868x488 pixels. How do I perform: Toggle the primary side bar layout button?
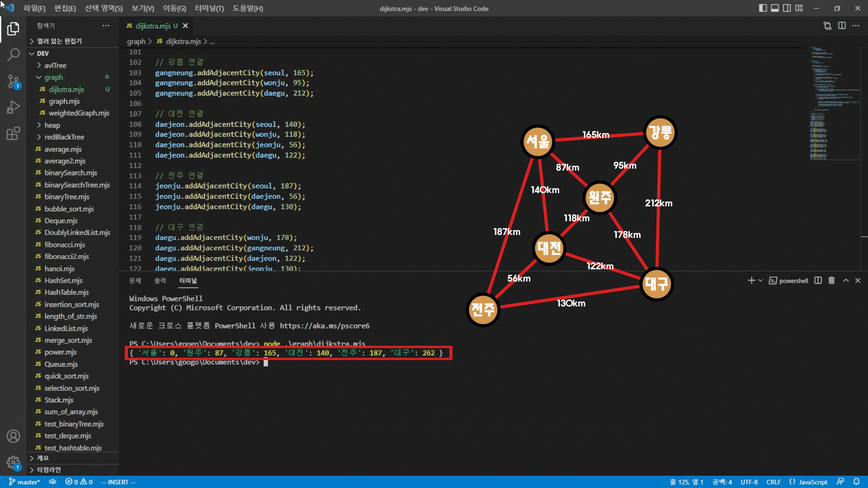(x=763, y=8)
